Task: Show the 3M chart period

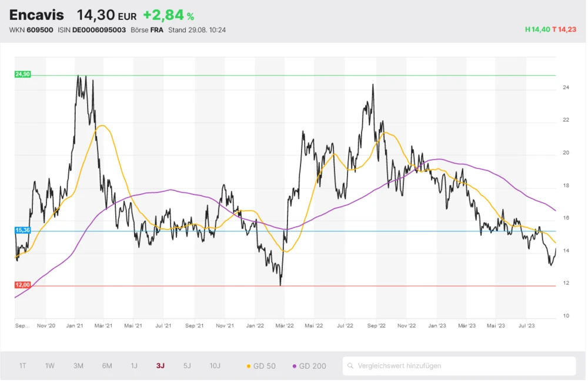Action: click(78, 366)
